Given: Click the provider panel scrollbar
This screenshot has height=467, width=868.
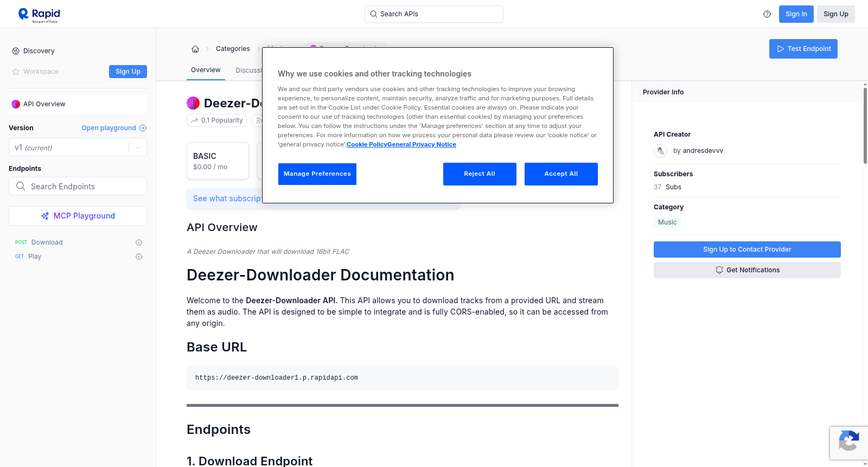Looking at the screenshot, I should point(865,125).
